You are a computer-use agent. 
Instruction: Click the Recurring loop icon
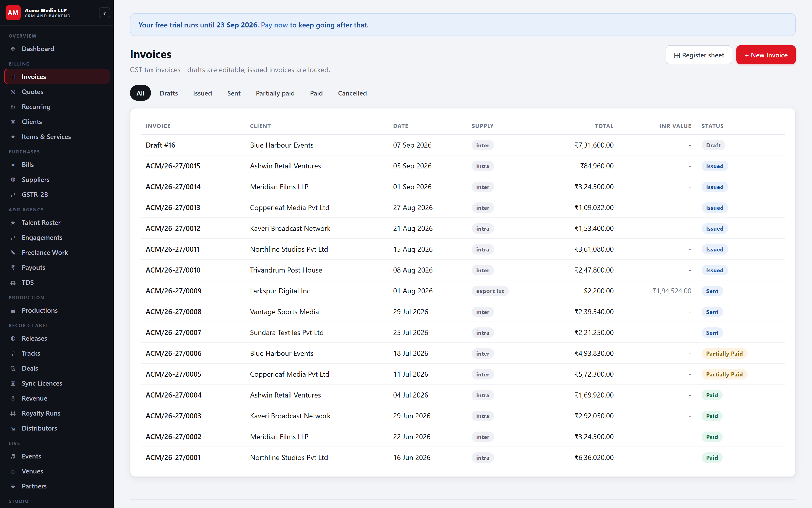tap(13, 107)
